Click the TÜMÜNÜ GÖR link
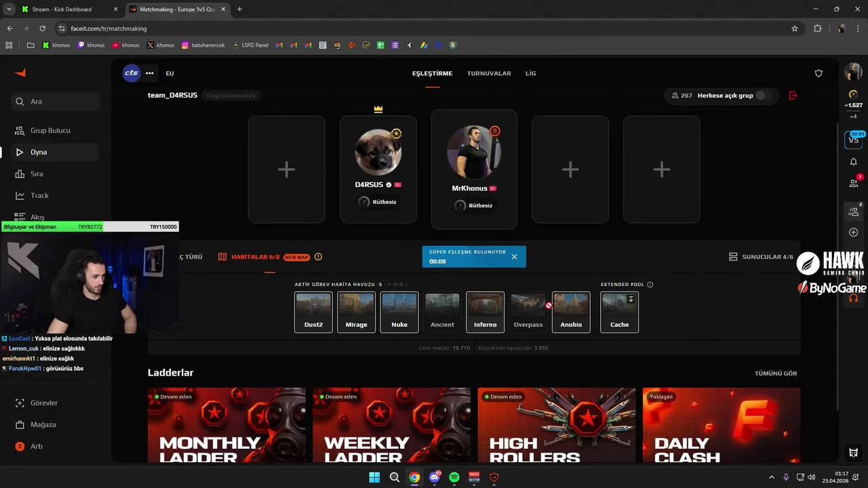 pyautogui.click(x=776, y=373)
